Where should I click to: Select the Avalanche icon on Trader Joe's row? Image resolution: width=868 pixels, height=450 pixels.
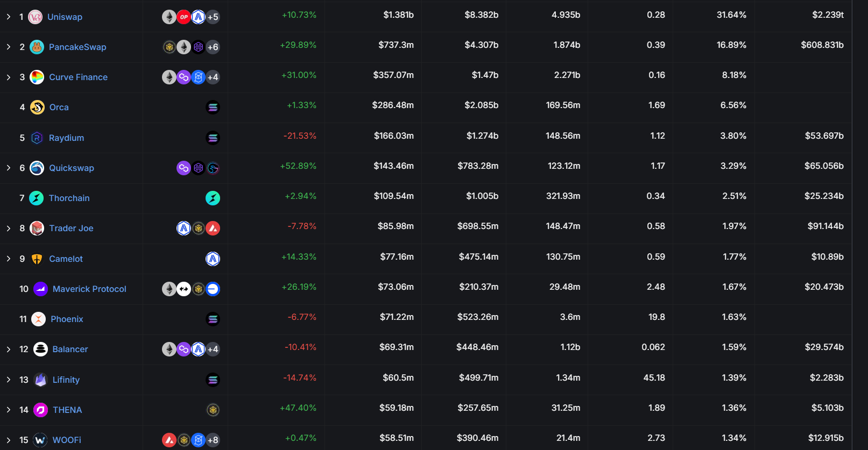(x=213, y=228)
